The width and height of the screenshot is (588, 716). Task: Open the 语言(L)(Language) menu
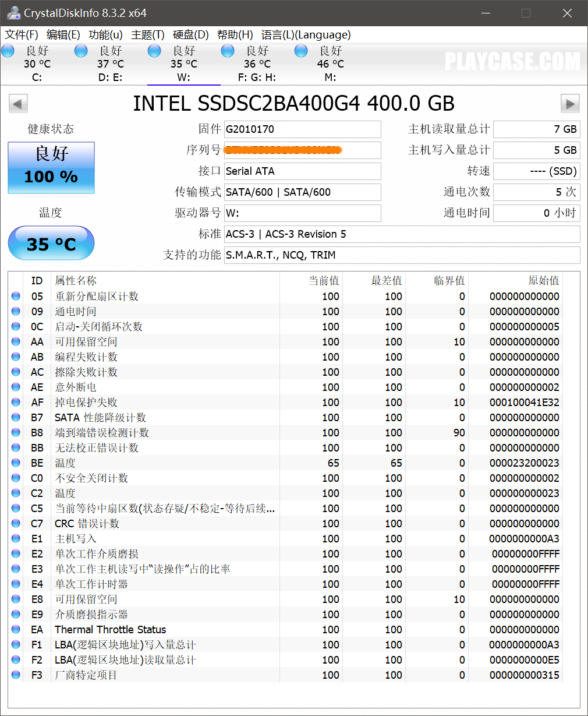tap(306, 35)
